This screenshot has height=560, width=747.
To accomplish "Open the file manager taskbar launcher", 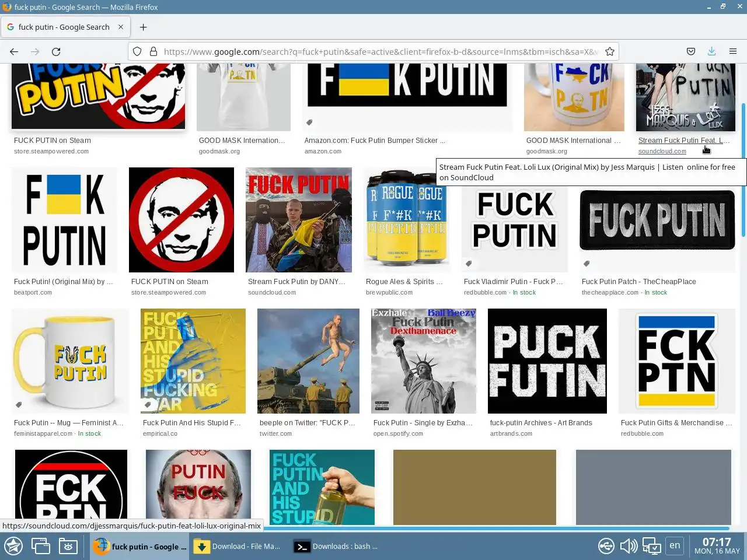I will tap(68, 546).
